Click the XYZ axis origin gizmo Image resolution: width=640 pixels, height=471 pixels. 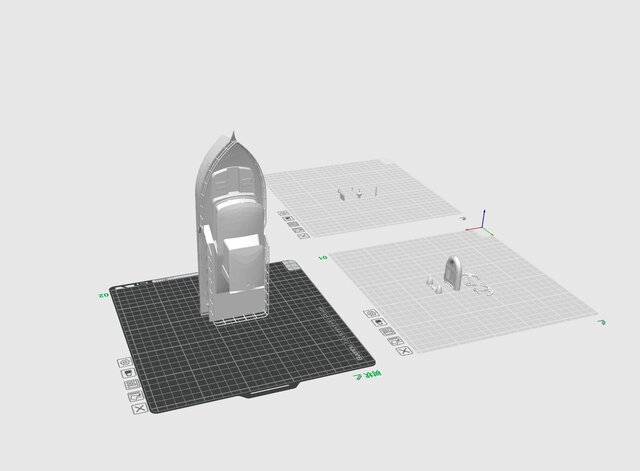[483, 227]
